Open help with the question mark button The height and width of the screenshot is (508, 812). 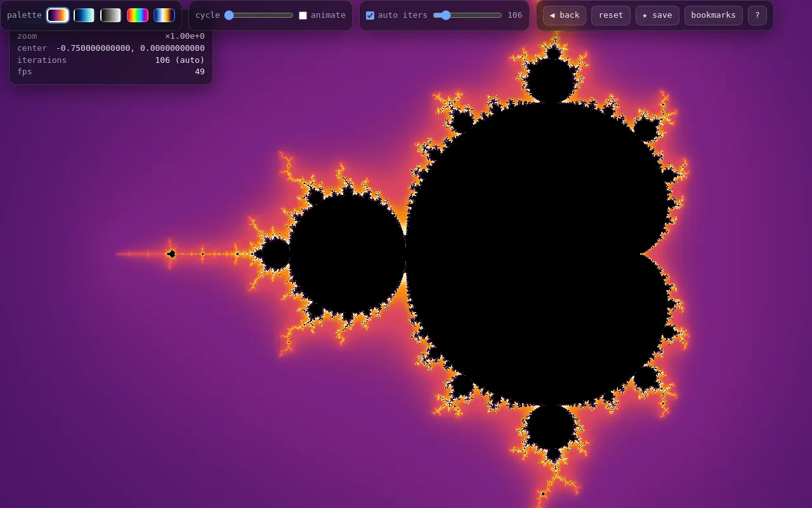coord(757,15)
